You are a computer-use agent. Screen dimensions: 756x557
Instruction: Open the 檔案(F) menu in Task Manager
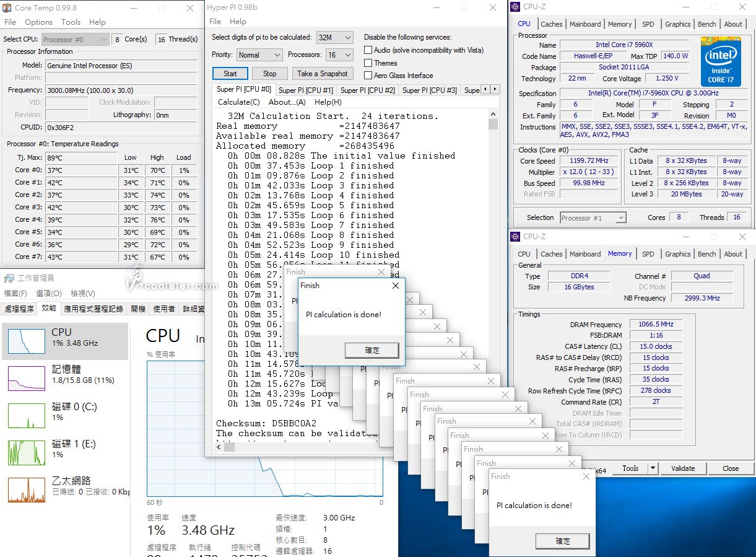click(15, 294)
